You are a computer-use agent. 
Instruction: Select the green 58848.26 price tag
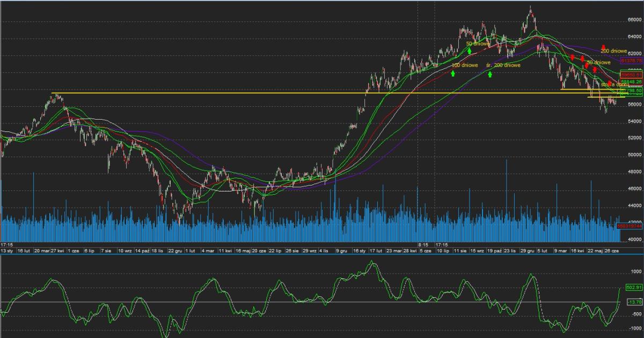click(631, 82)
